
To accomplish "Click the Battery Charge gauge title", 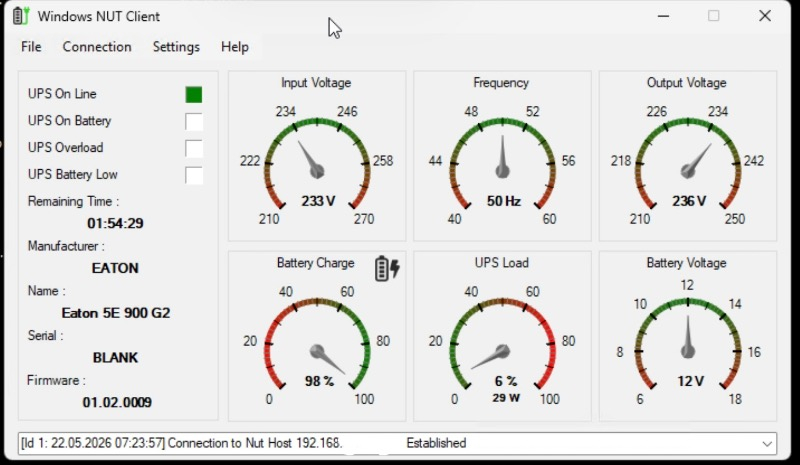I will pos(315,263).
